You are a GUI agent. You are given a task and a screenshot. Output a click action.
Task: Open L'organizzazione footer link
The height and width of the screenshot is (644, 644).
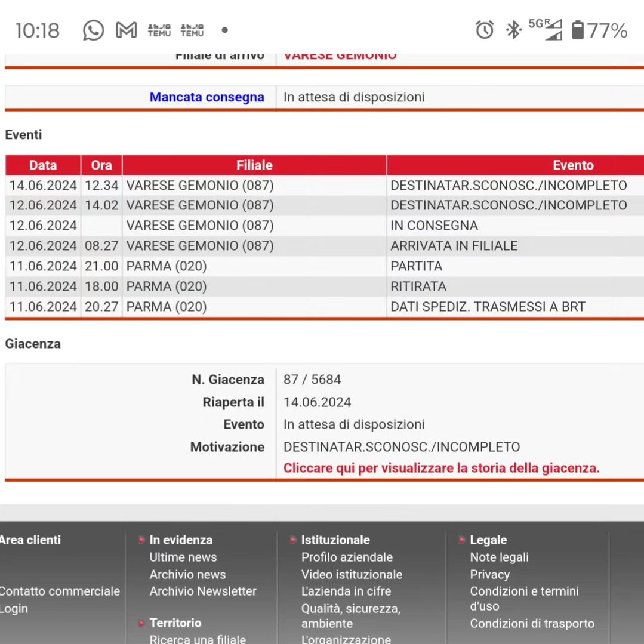coord(346,639)
